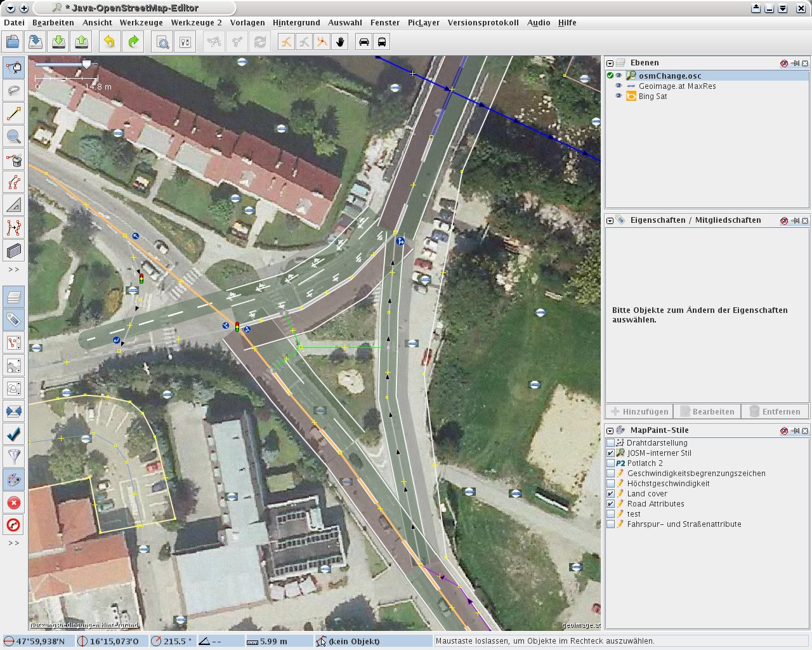Open the Bearbeiten menu
The image size is (812, 650).
[x=53, y=22]
